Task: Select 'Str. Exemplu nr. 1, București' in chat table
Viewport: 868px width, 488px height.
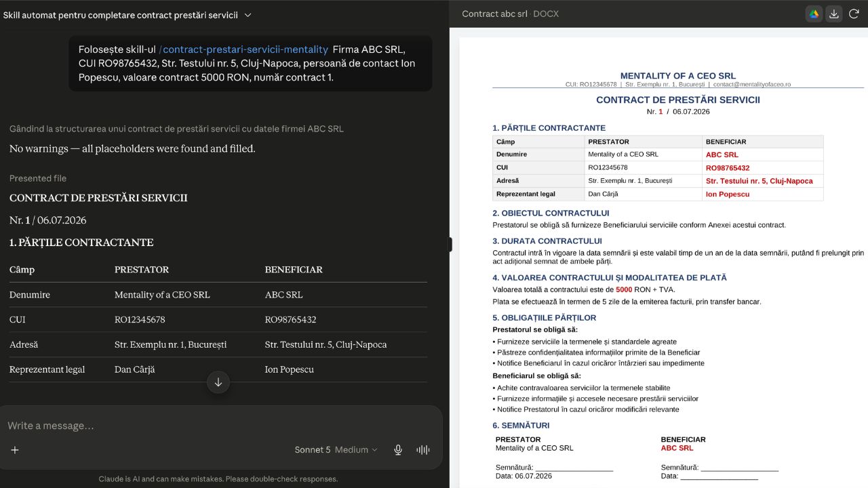Action: [170, 344]
